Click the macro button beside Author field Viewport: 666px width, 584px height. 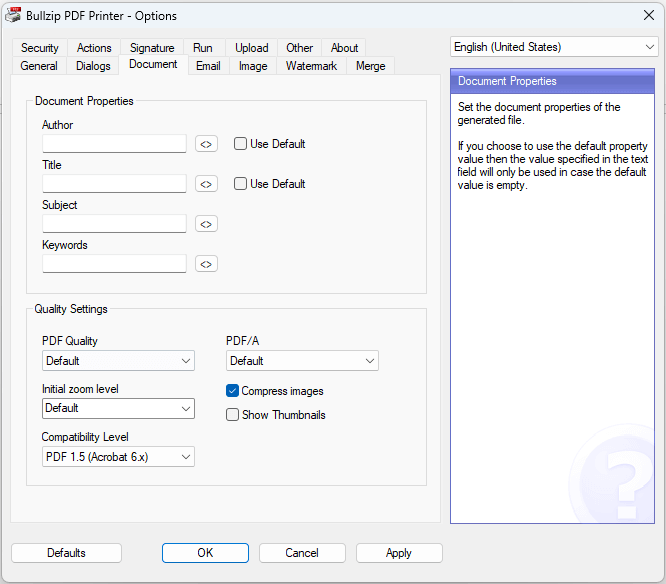(206, 144)
